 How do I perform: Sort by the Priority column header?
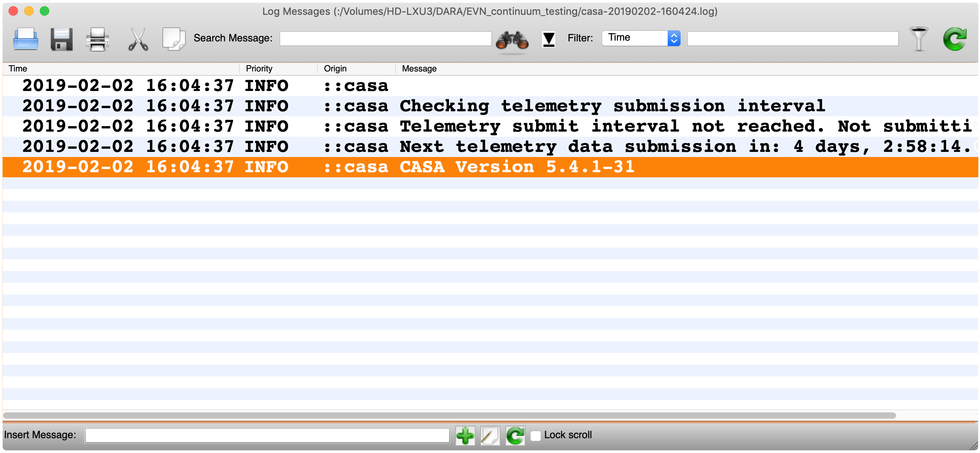[x=278, y=69]
